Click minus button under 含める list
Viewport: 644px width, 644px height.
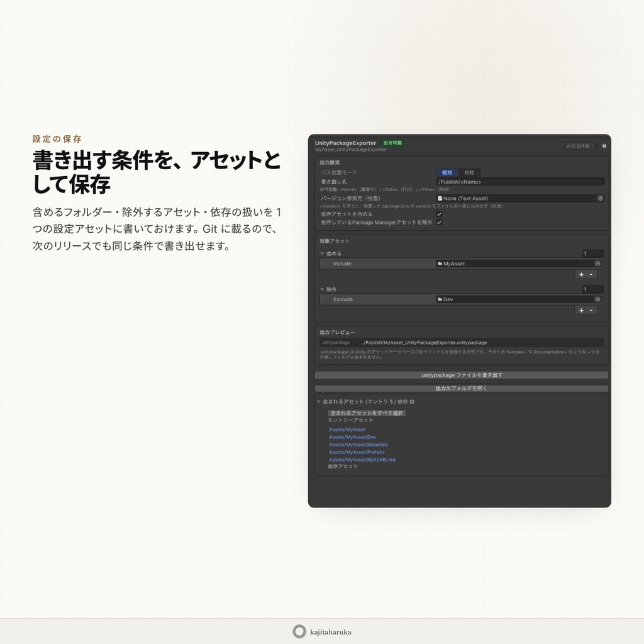pyautogui.click(x=591, y=274)
